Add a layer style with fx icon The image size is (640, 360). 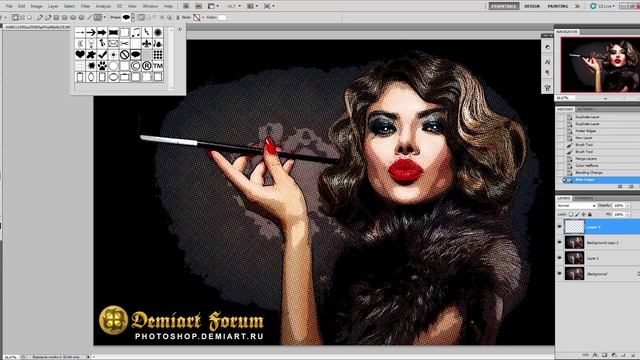[x=595, y=355]
